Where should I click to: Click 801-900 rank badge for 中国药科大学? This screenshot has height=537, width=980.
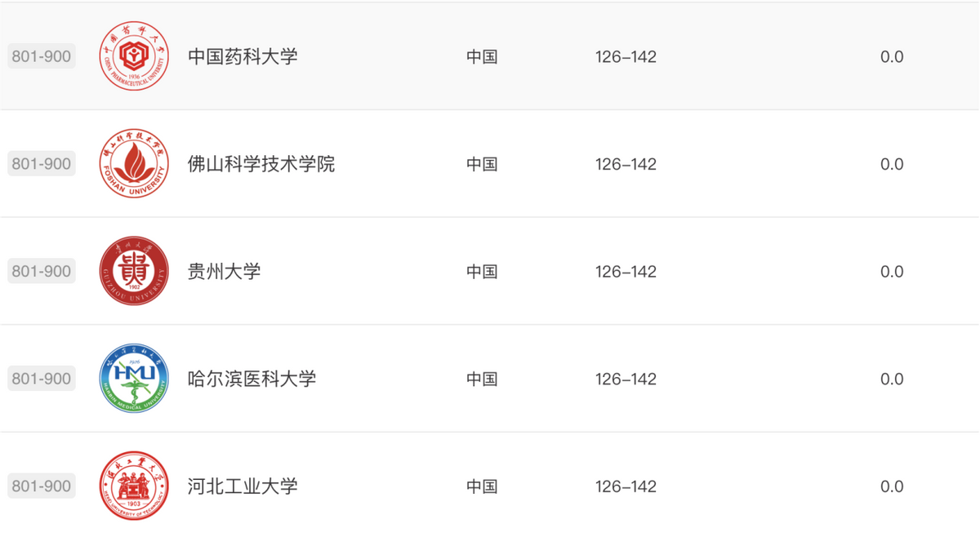tap(42, 57)
